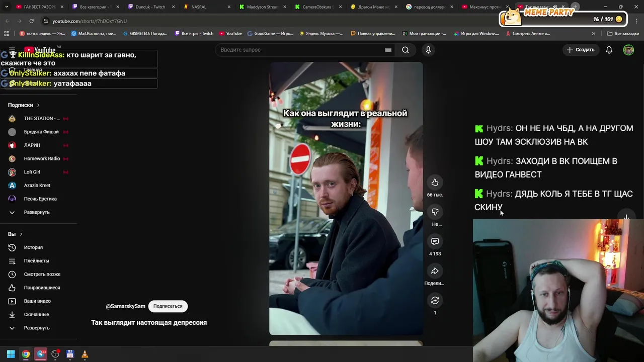Viewport: 644px width, 362px height.
Task: Dislike the short with the thumbs-down icon
Action: click(435, 212)
